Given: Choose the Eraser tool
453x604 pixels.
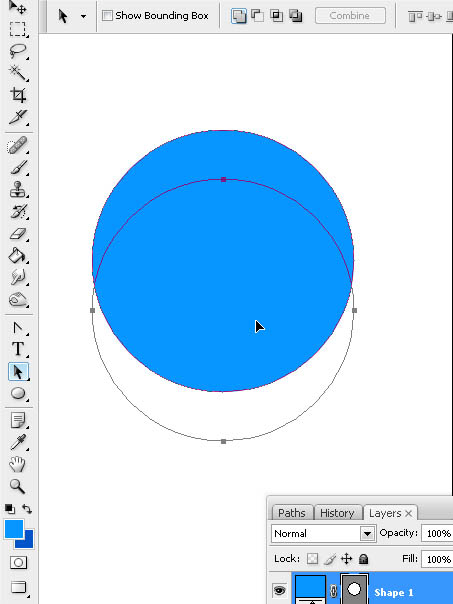Looking at the screenshot, I should click(18, 234).
